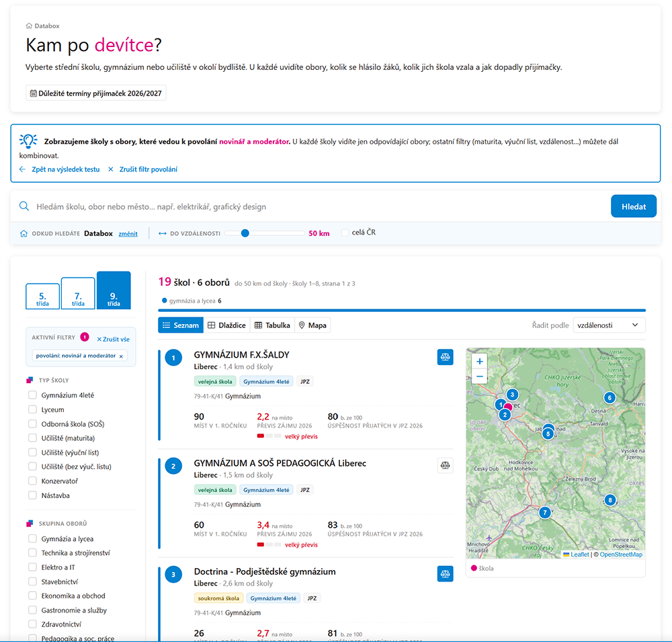This screenshot has width=672, height=642.
Task: Switch to the Dlaždice view
Action: click(226, 325)
